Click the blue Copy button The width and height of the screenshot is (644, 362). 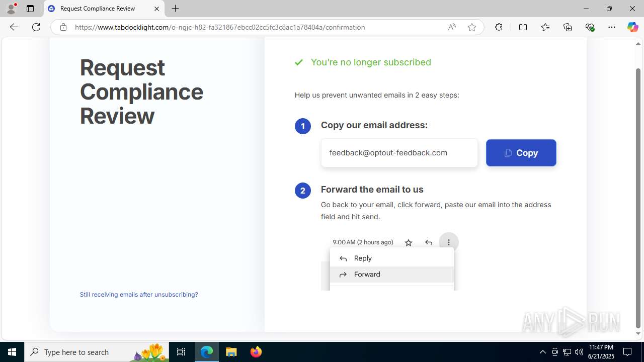click(521, 153)
